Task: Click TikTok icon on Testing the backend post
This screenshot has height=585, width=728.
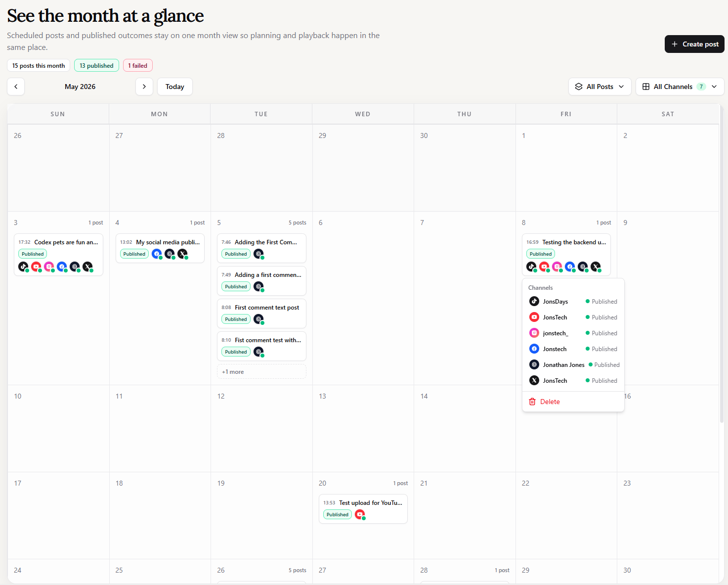Action: pyautogui.click(x=531, y=267)
